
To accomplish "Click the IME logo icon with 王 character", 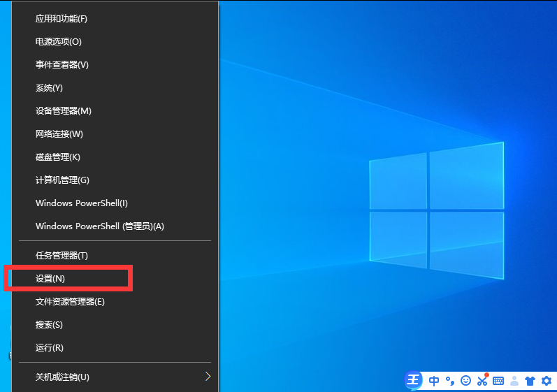I will pyautogui.click(x=414, y=381).
